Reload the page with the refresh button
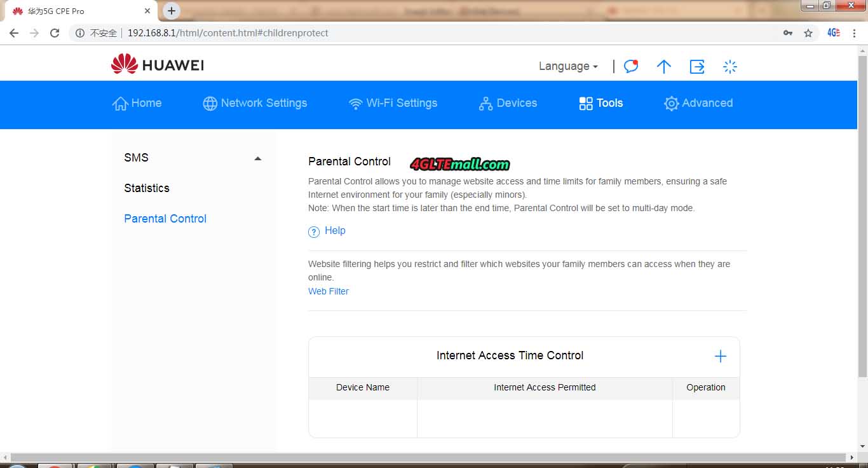868x468 pixels. (x=55, y=33)
